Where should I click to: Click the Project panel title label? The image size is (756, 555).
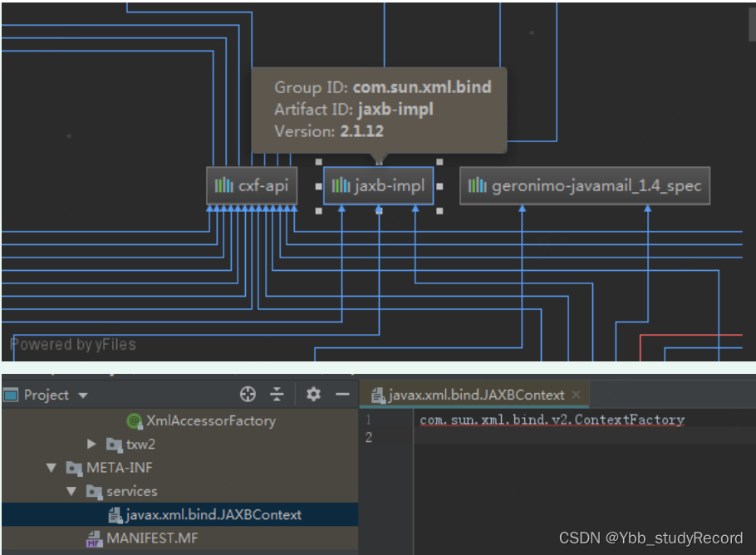47,395
